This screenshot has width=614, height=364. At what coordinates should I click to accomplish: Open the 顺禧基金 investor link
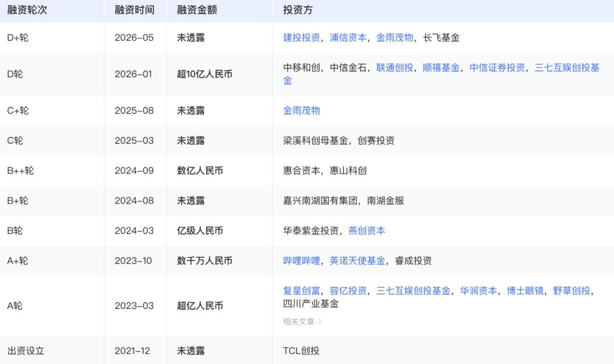pos(441,68)
